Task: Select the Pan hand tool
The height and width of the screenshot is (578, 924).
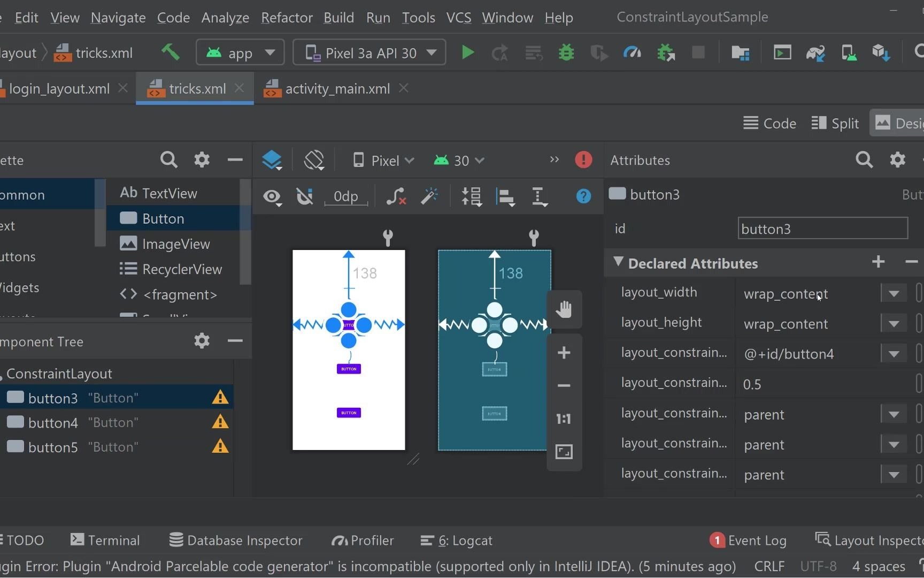Action: coord(564,309)
